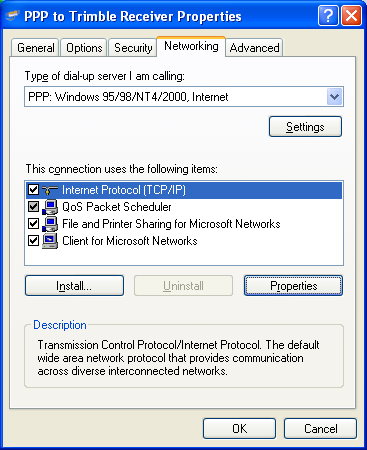Open the Options tab

click(x=84, y=48)
